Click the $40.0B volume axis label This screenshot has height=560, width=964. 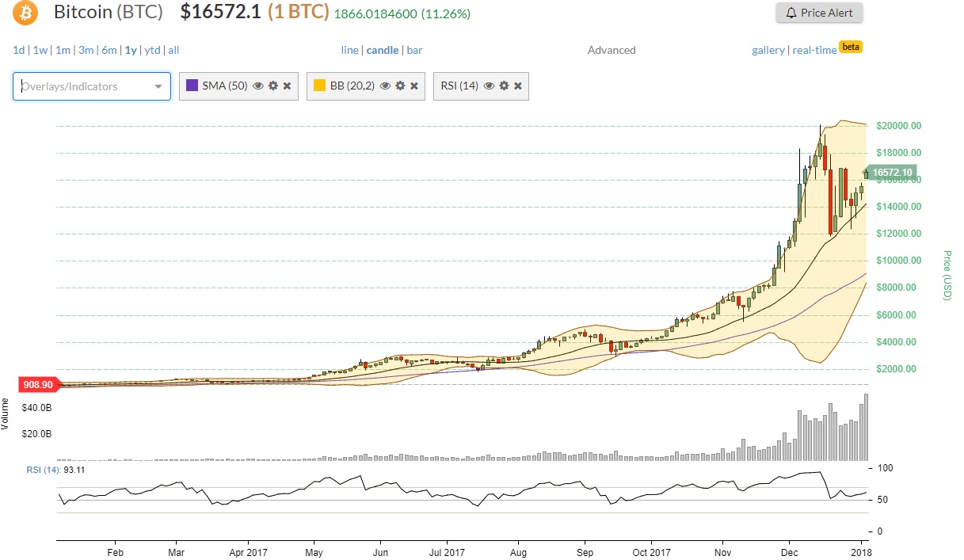[36, 407]
